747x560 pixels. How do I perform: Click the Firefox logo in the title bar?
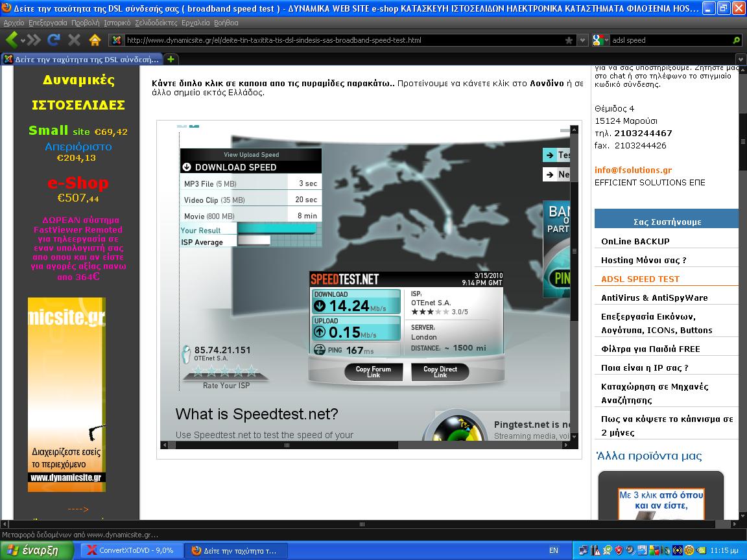click(x=6, y=8)
